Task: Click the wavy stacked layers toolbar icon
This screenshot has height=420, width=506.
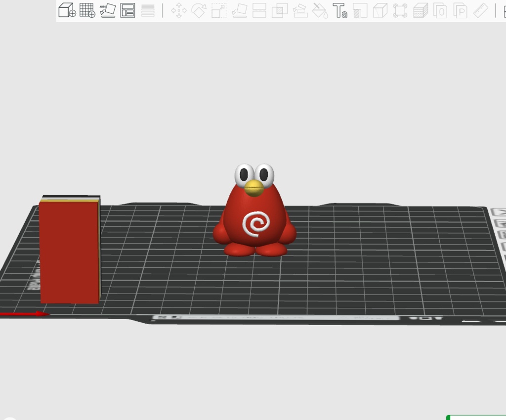Action: coord(421,11)
